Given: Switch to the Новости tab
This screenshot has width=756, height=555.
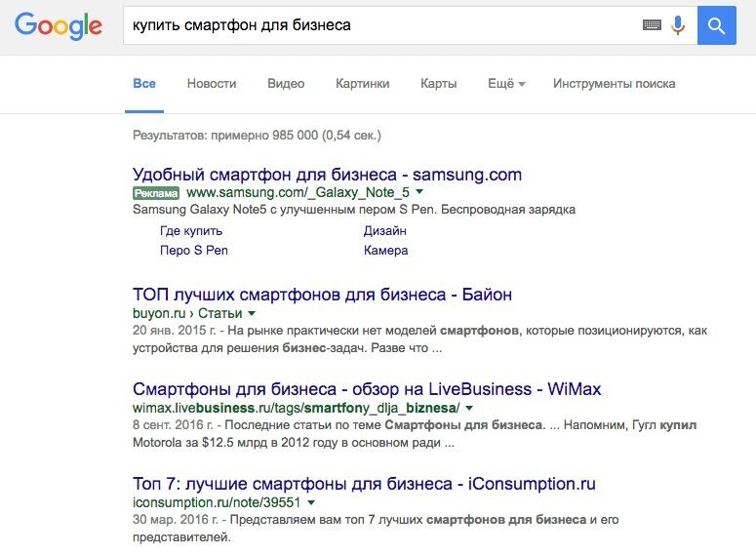Looking at the screenshot, I should [x=212, y=84].
